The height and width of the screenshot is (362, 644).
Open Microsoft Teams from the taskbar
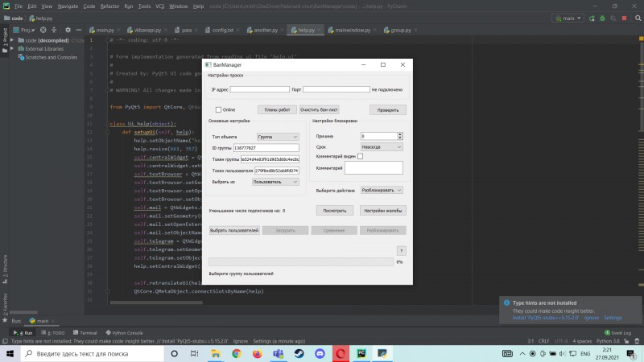tap(278, 353)
